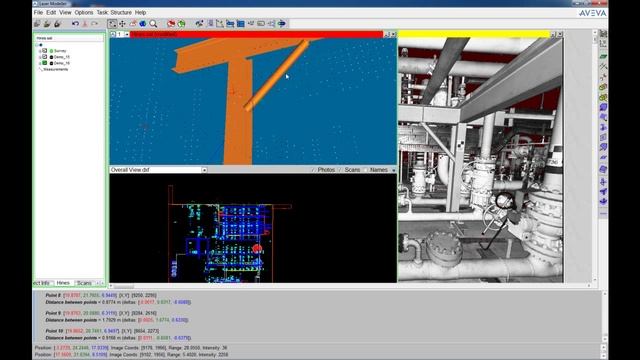Open the Edit menu
The height and width of the screenshot is (360, 640).
tap(51, 13)
